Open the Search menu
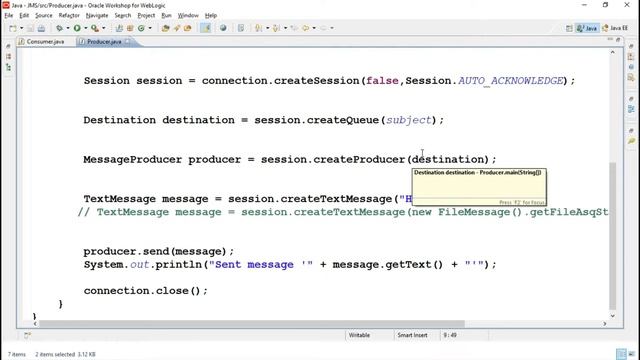 coord(123,16)
